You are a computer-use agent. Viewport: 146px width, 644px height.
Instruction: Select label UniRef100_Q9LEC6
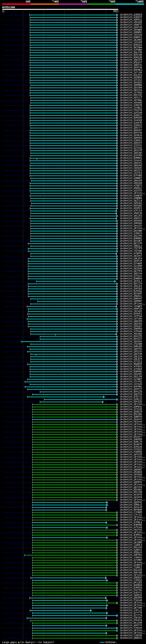click(x=131, y=357)
